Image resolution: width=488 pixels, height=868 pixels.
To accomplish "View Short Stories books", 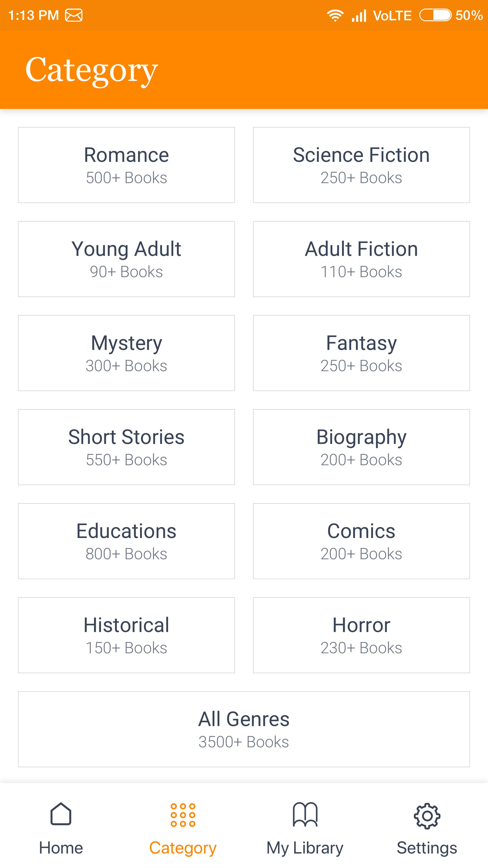I will [x=126, y=447].
